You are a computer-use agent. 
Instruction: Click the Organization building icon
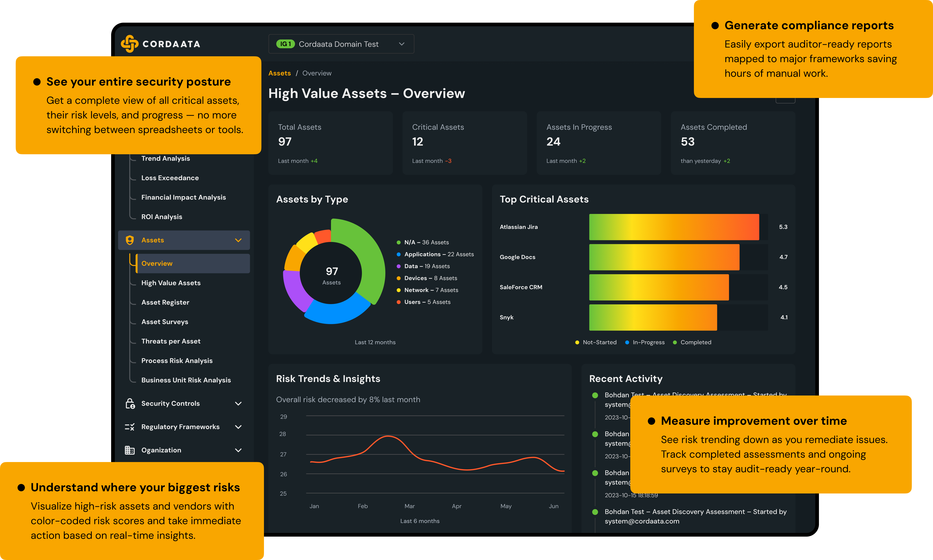(129, 450)
